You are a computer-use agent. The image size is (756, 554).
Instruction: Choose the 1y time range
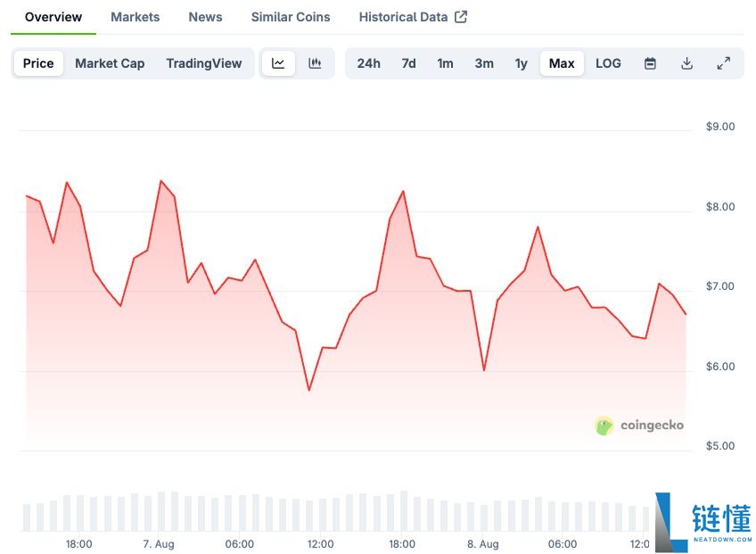pos(521,63)
